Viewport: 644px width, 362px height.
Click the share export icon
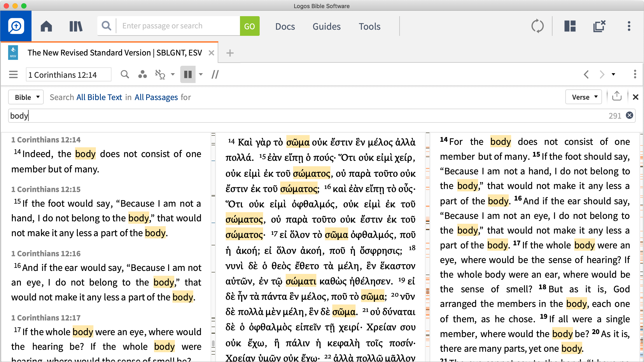(x=617, y=96)
